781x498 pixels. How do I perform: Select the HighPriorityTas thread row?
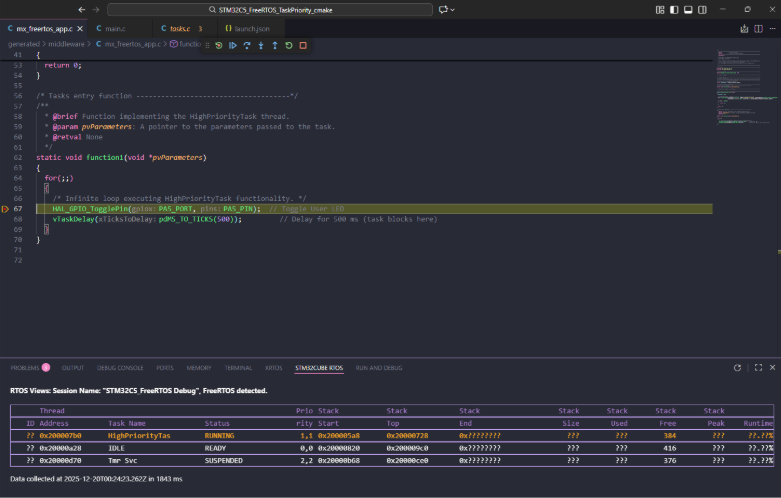click(x=139, y=436)
